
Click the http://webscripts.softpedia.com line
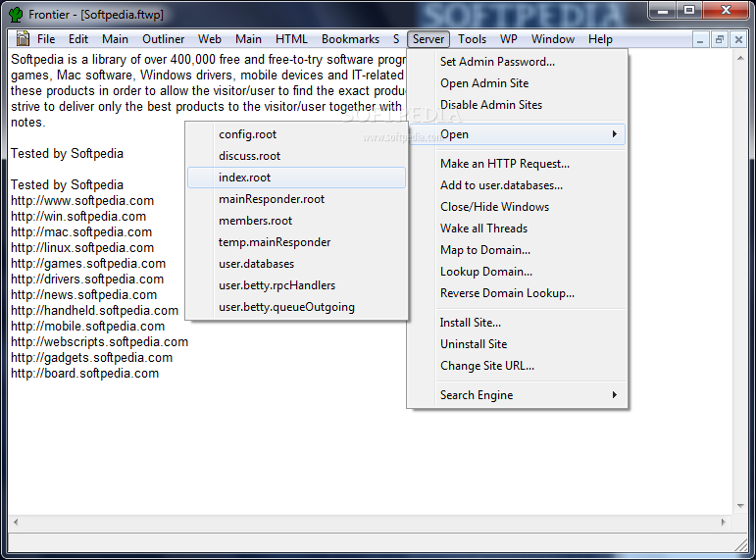tap(99, 342)
